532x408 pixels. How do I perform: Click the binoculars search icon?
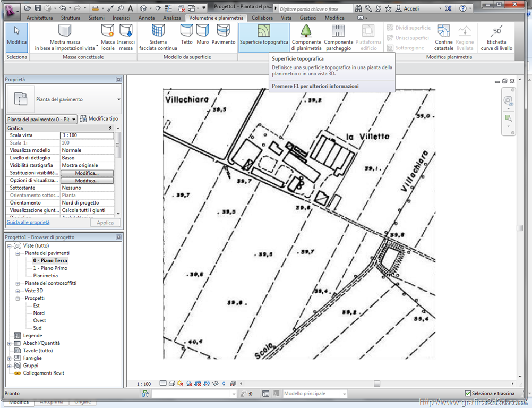click(x=358, y=8)
